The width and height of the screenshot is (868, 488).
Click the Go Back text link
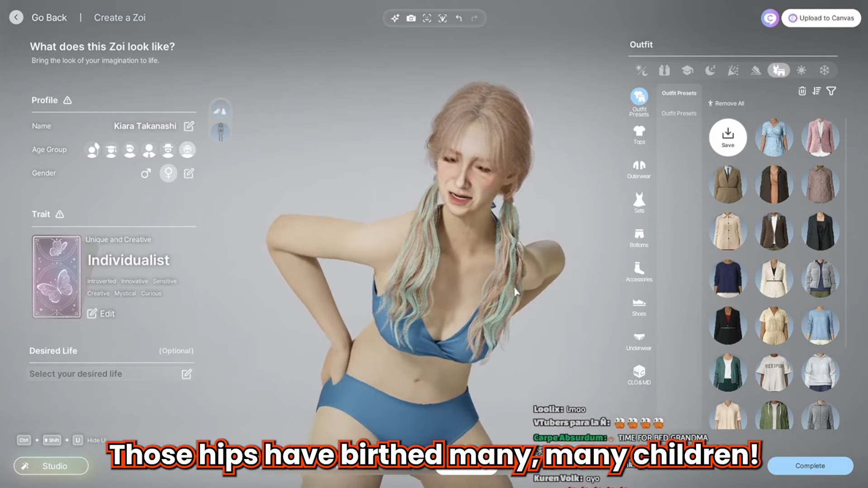tap(49, 18)
